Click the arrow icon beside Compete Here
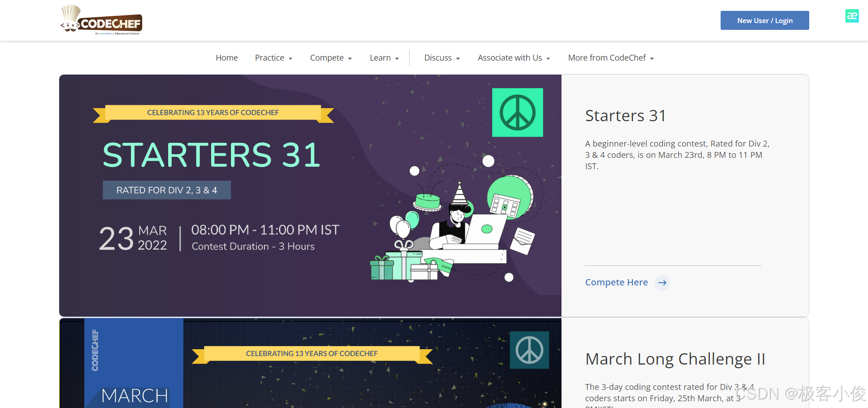The height and width of the screenshot is (408, 868). pyautogui.click(x=662, y=283)
